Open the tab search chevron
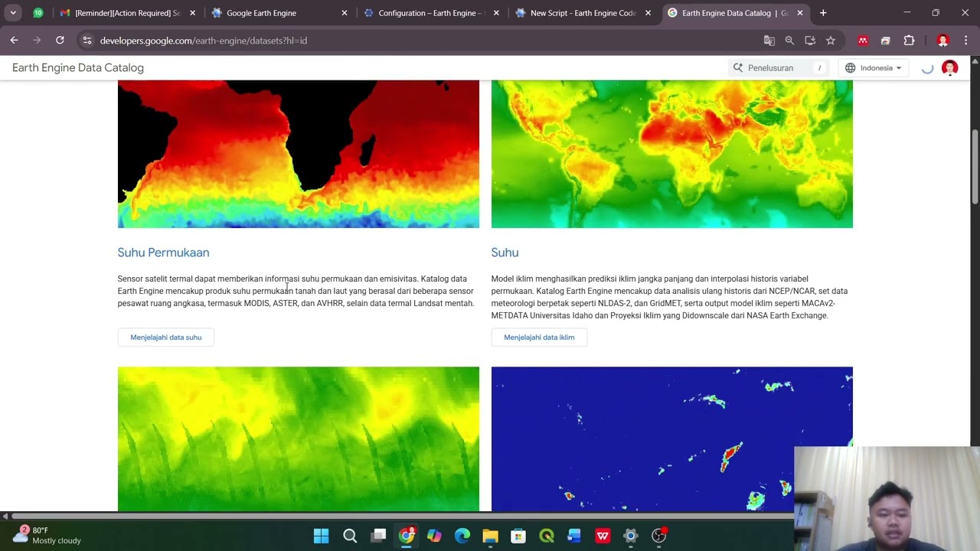This screenshot has height=551, width=980. pyautogui.click(x=13, y=13)
